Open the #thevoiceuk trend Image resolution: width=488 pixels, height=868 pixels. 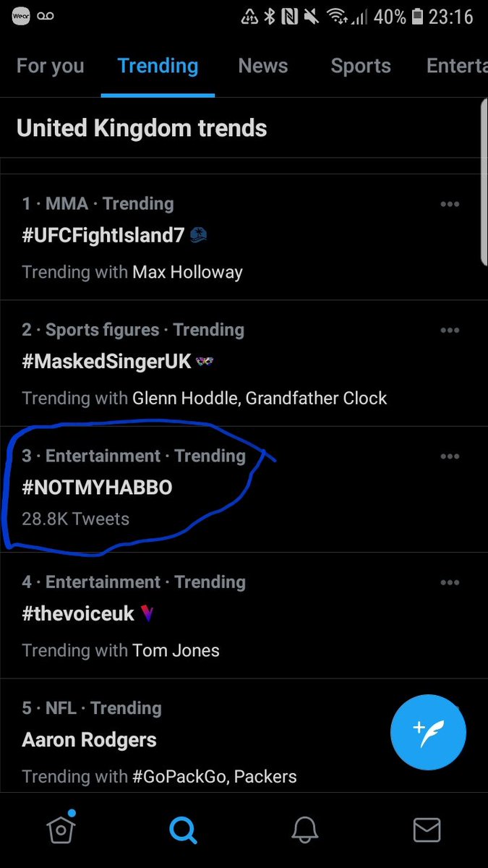pos(244,616)
